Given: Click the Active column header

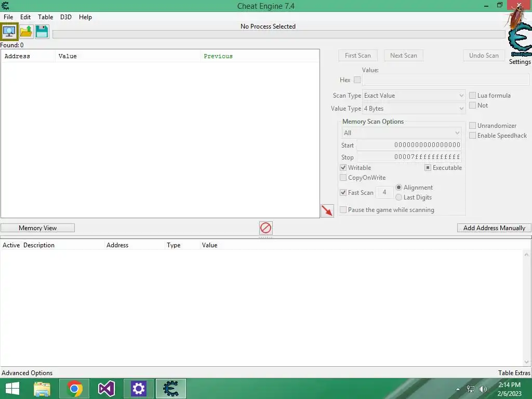Looking at the screenshot, I should click(11, 245).
